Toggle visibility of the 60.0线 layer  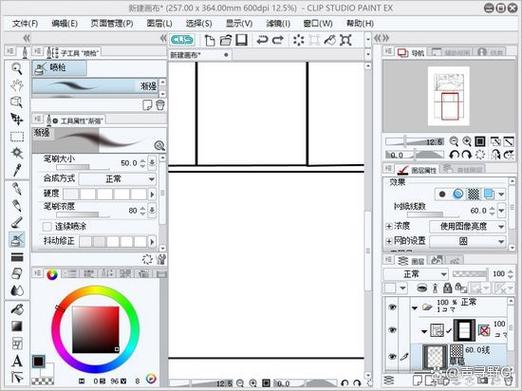pos(392,356)
